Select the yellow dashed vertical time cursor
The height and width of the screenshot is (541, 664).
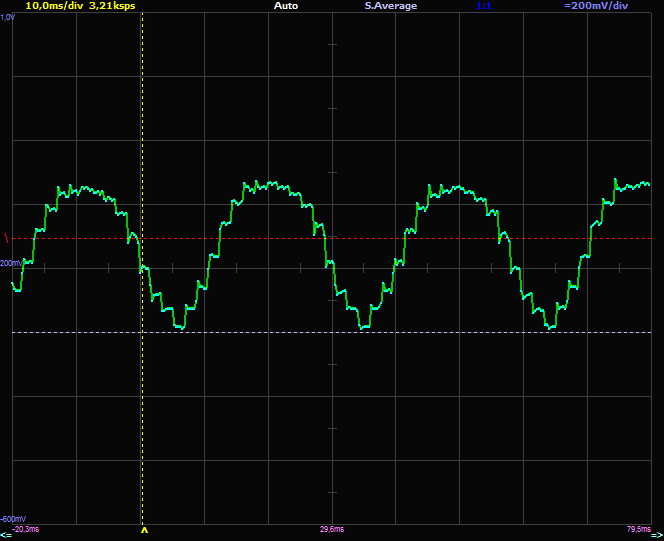[143, 400]
